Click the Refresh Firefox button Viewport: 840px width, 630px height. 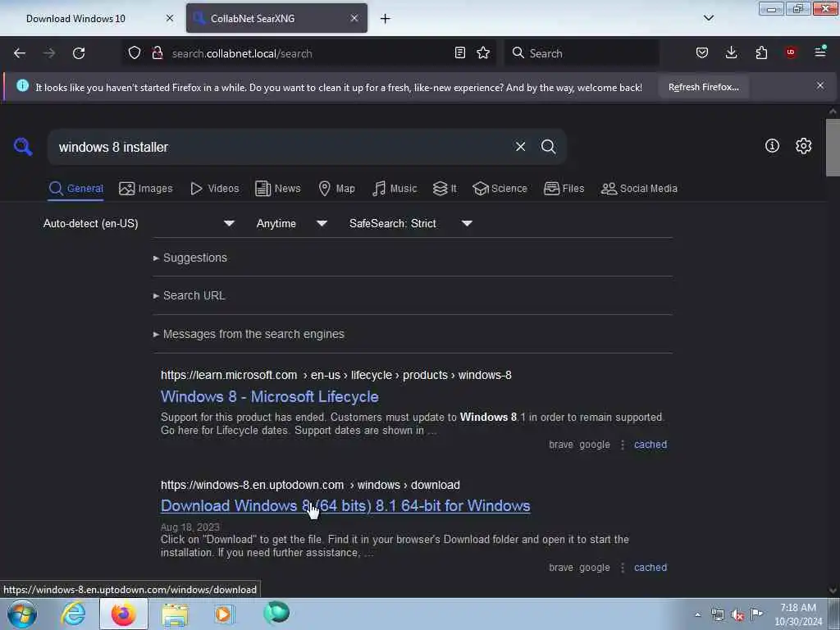point(703,87)
